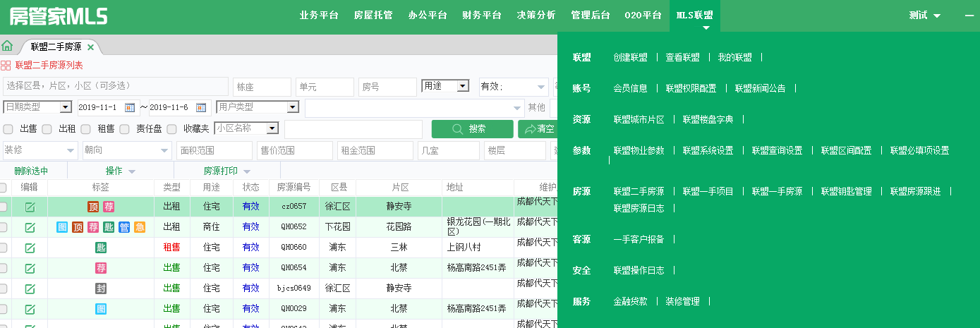Open the 财务平台 menu in top navigation
The height and width of the screenshot is (328, 980).
tap(482, 16)
